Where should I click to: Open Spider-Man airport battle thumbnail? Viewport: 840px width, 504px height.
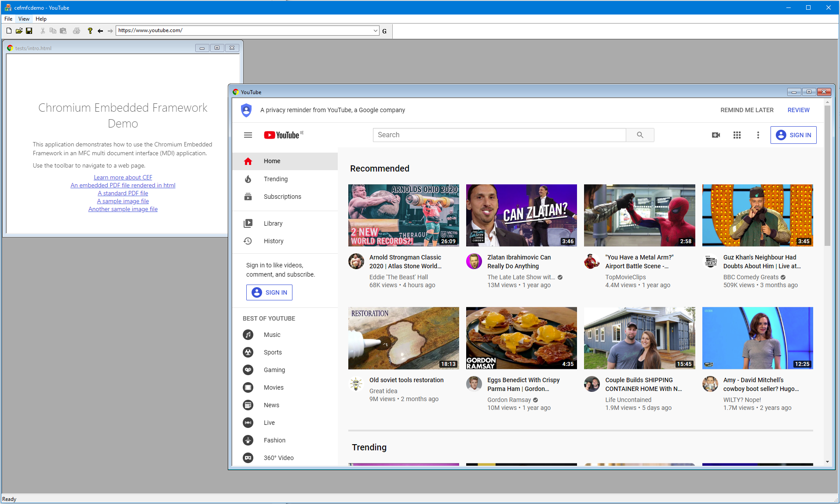click(x=639, y=215)
